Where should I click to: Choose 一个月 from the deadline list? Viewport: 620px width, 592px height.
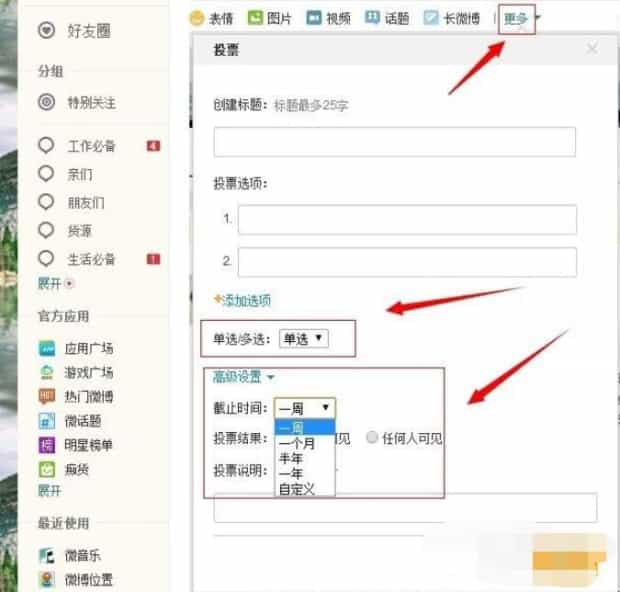click(298, 443)
